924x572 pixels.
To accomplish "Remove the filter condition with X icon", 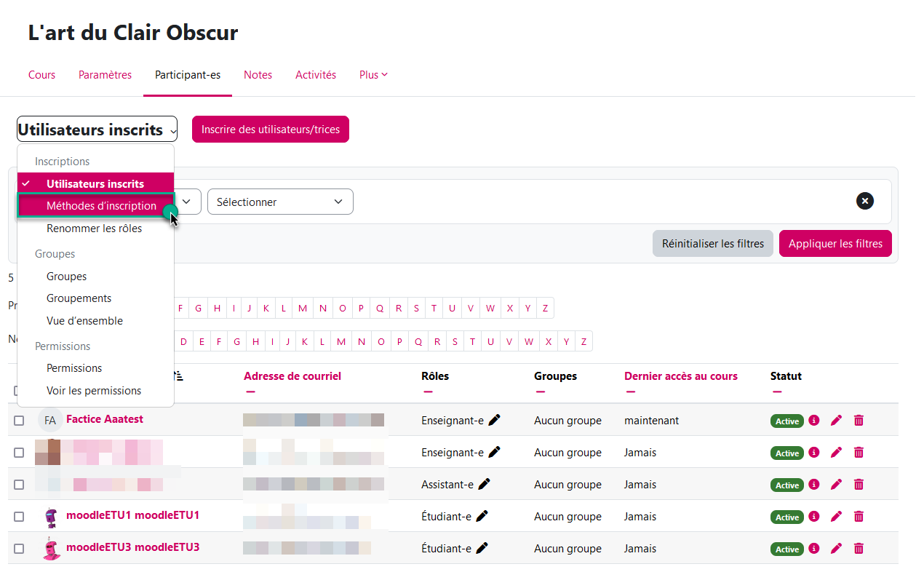I will coord(864,202).
